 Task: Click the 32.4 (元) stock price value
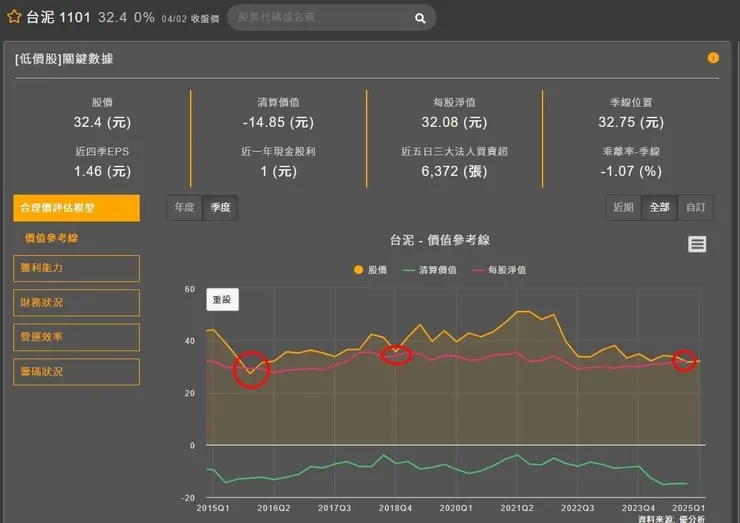coord(102,122)
